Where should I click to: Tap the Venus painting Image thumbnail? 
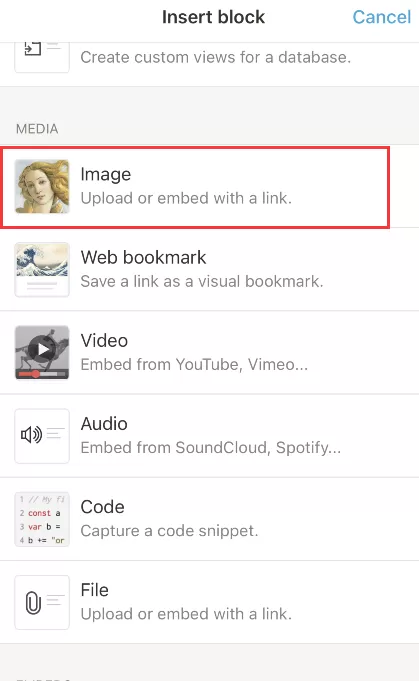click(42, 186)
